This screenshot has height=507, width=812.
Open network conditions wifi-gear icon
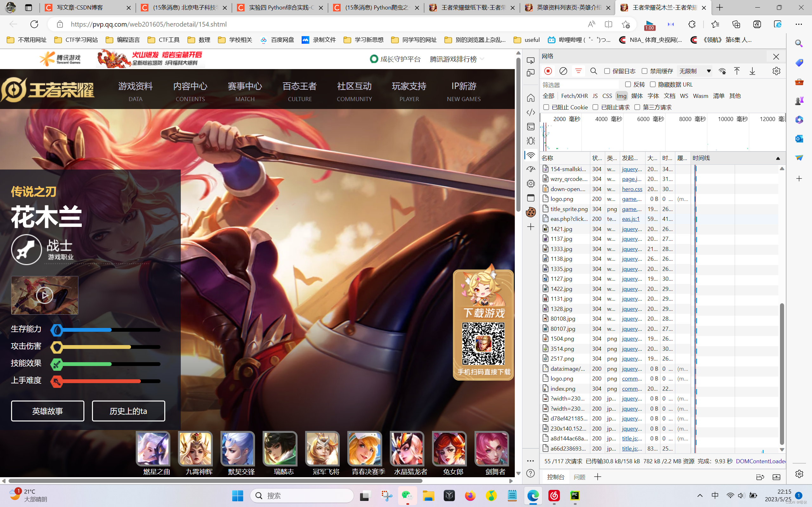[x=722, y=71]
